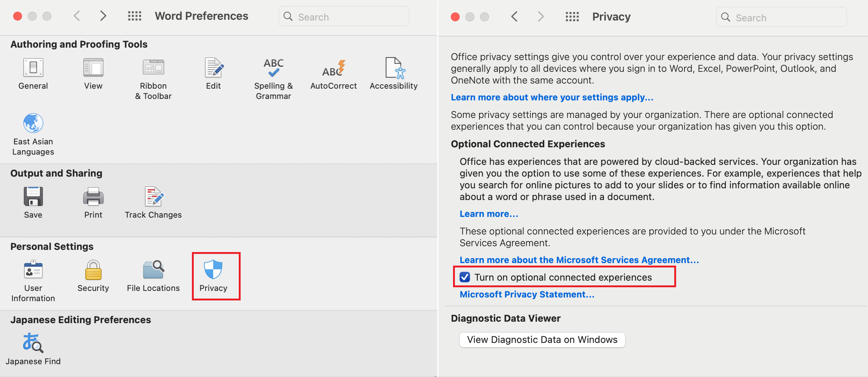Image resolution: width=868 pixels, height=377 pixels.
Task: Click the Diagnostic Data Viewer heading
Action: click(505, 318)
